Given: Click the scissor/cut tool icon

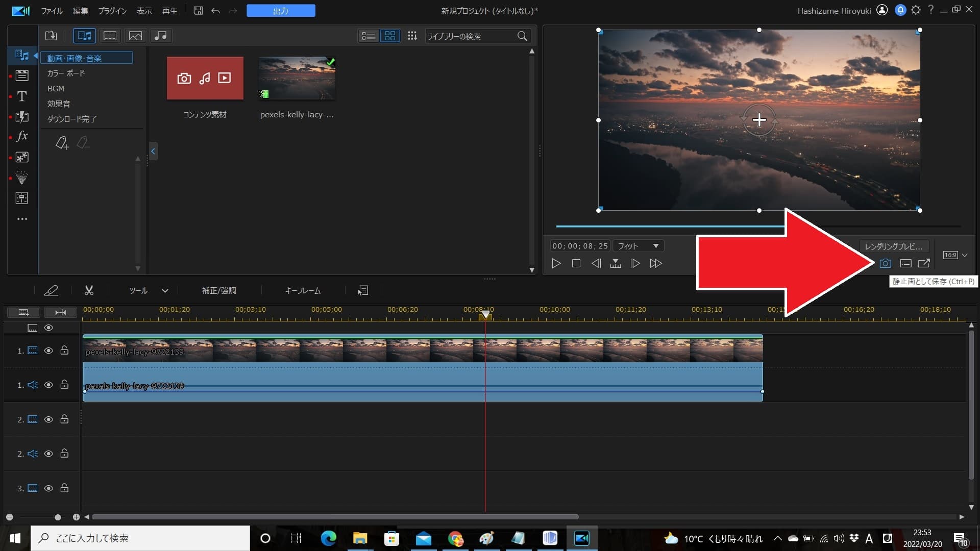Looking at the screenshot, I should pyautogui.click(x=88, y=290).
